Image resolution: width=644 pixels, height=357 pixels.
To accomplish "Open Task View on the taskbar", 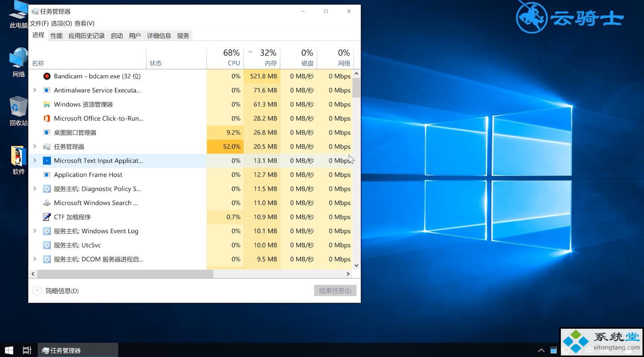I will point(27,350).
